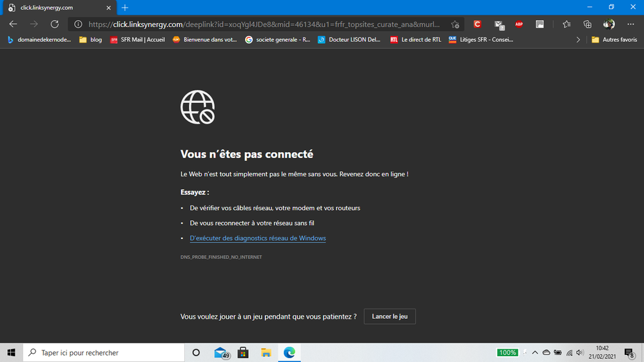This screenshot has height=362, width=644.
Task: Open the AdBlock Plus (ABP) extension
Action: 519,24
